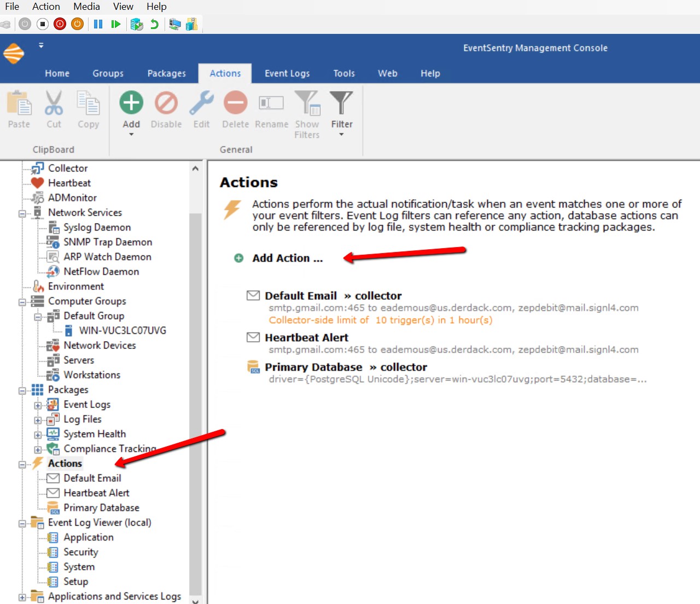The height and width of the screenshot is (604, 700).
Task: Click the EventSentry orange logo
Action: [14, 54]
